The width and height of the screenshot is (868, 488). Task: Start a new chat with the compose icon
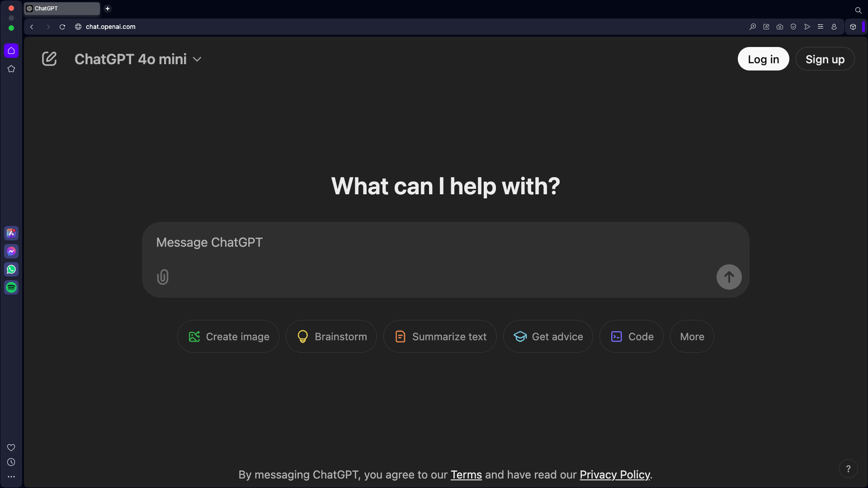point(49,59)
